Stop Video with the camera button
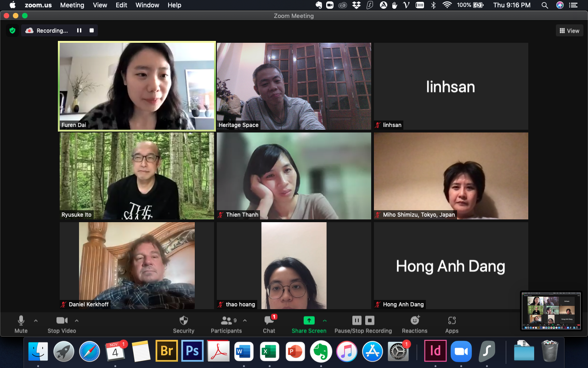This screenshot has height=368, width=588. (x=62, y=321)
